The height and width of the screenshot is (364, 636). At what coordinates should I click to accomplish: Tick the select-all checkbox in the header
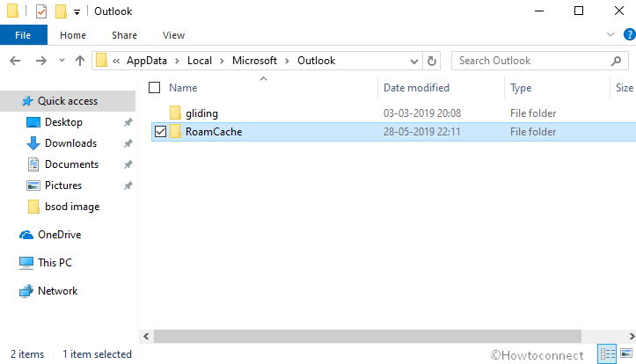(155, 88)
